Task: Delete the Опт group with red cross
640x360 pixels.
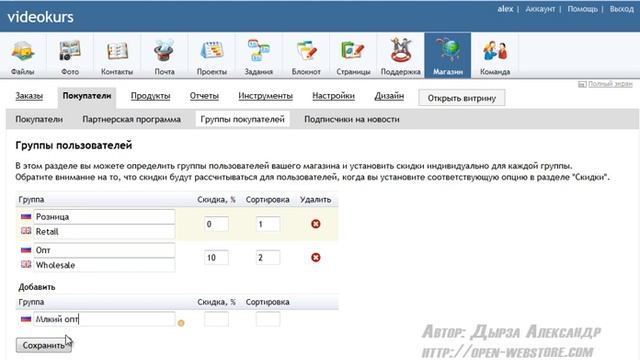Action: pyautogui.click(x=316, y=257)
